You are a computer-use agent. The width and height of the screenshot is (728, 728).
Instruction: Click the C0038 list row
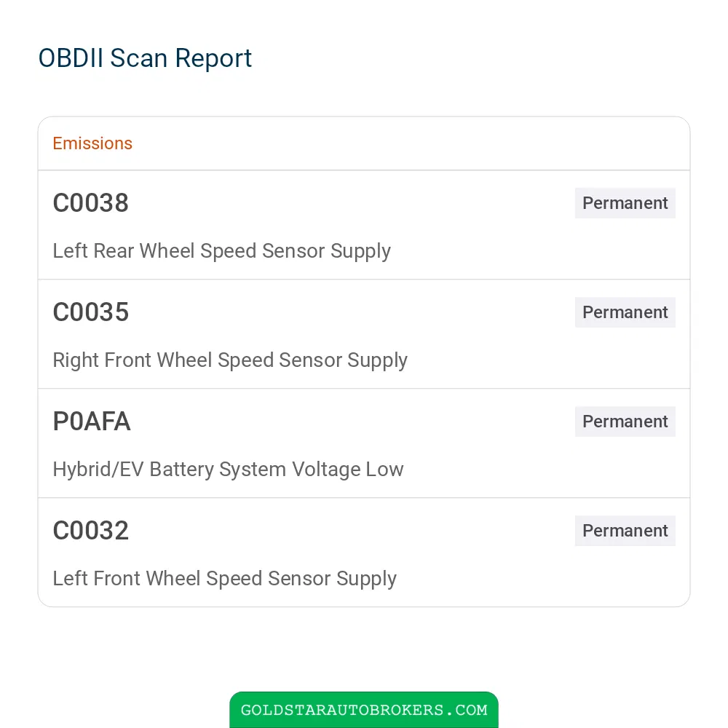coord(364,225)
